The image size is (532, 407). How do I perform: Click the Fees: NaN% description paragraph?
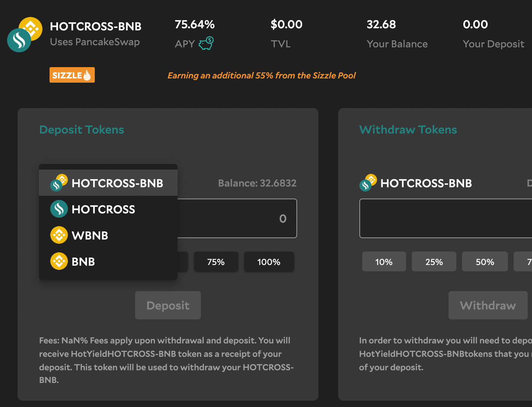(167, 360)
